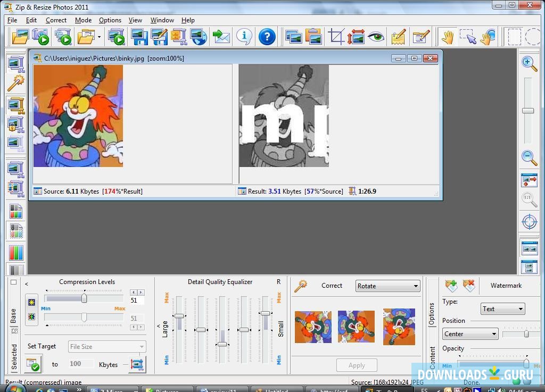
Task: Select the Crop tool in the toolbar
Action: click(x=336, y=37)
